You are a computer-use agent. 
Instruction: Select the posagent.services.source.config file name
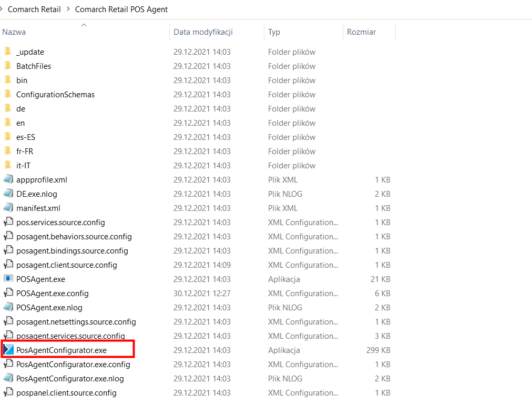[70, 336]
